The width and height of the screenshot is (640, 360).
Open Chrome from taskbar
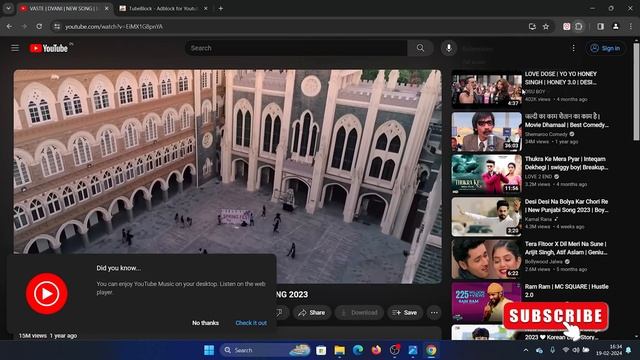431,350
